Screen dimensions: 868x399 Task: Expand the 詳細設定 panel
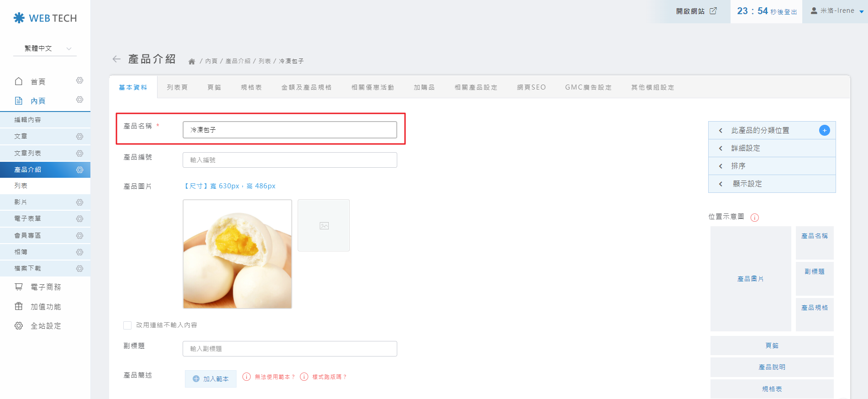click(772, 148)
